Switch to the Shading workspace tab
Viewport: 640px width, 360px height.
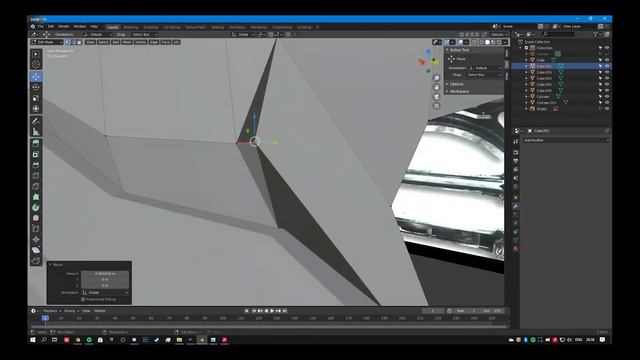point(218,27)
